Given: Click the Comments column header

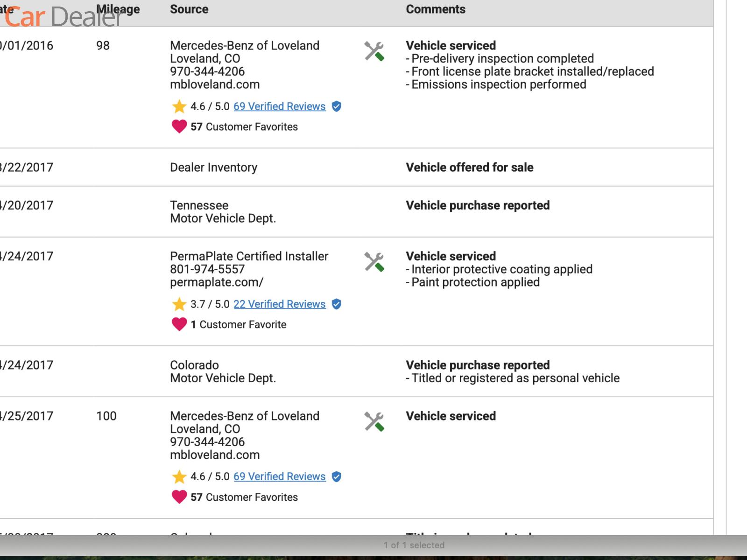Looking at the screenshot, I should click(x=436, y=9).
